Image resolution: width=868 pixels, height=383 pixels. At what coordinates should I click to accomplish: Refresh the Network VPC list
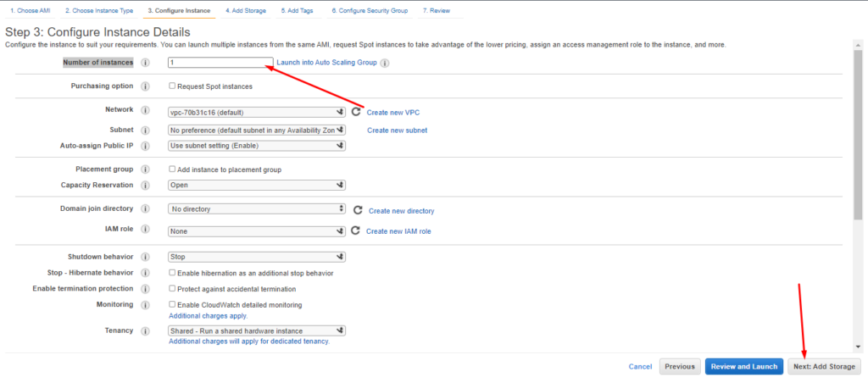pos(357,112)
